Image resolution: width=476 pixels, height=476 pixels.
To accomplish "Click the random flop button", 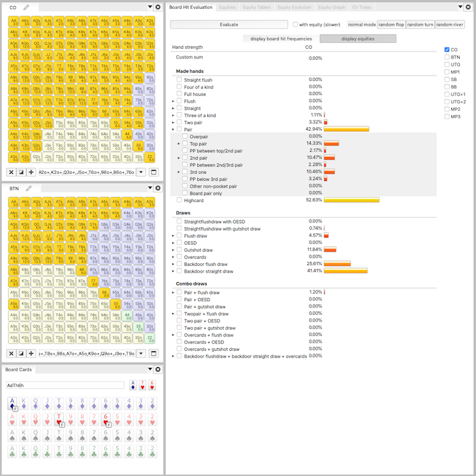I will (x=391, y=24).
